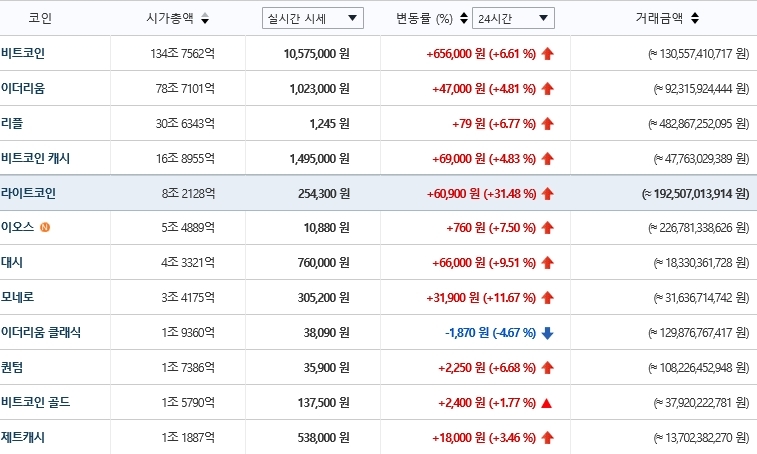Viewport: 757px width, 454px height.
Task: Open the 24시간 period dropdown
Action: click(x=513, y=18)
